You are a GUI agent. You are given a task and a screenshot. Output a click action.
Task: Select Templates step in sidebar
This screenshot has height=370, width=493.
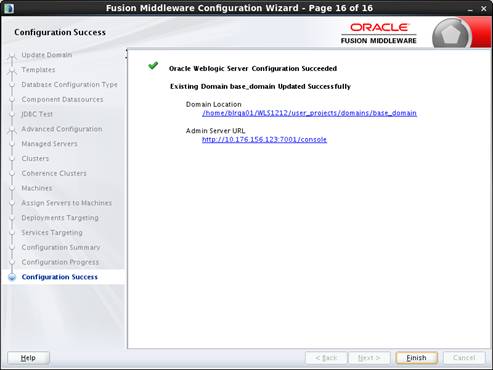coord(38,70)
